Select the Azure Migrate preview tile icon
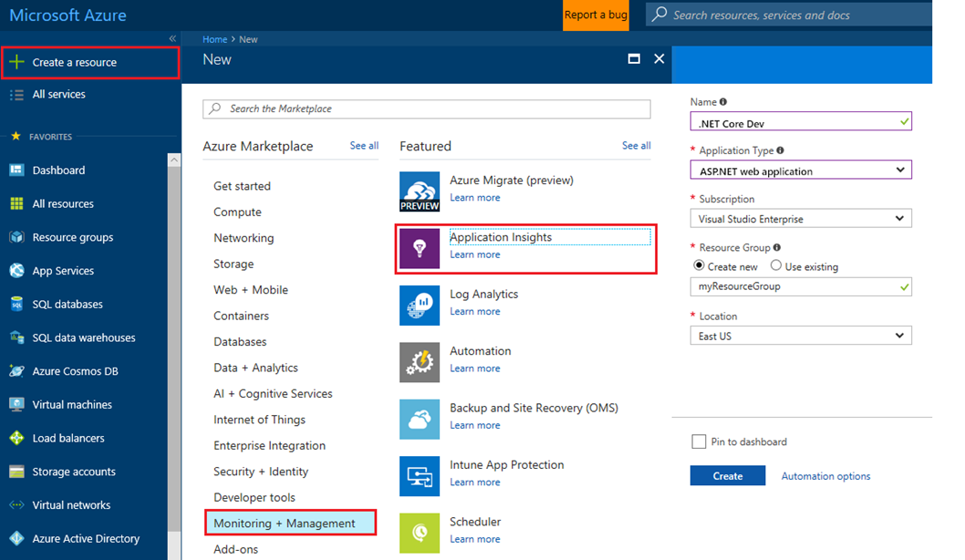This screenshot has width=965, height=560. [420, 192]
